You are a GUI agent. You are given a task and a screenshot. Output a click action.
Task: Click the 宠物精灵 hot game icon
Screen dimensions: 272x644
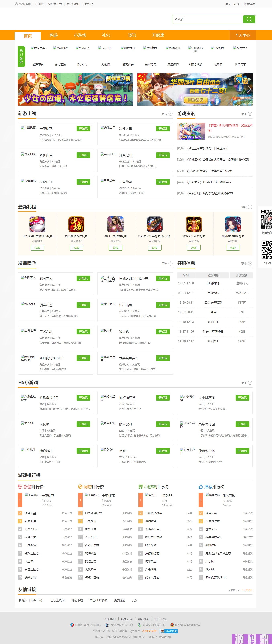click(150, 48)
